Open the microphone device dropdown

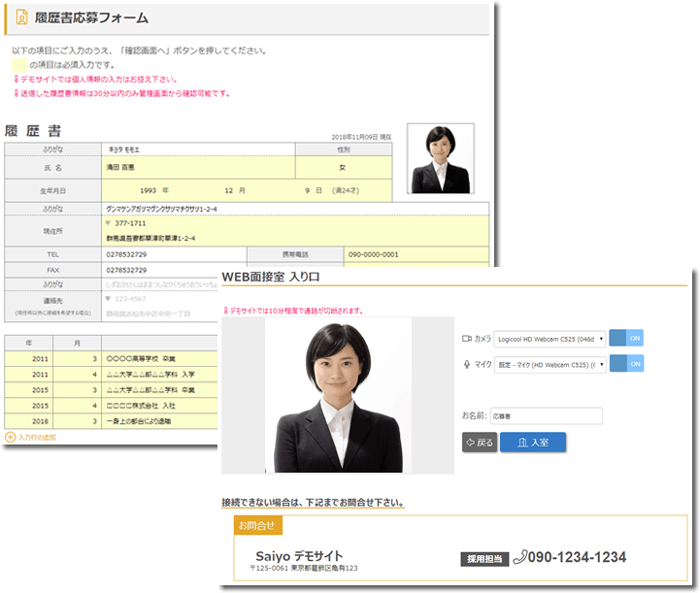(550, 364)
